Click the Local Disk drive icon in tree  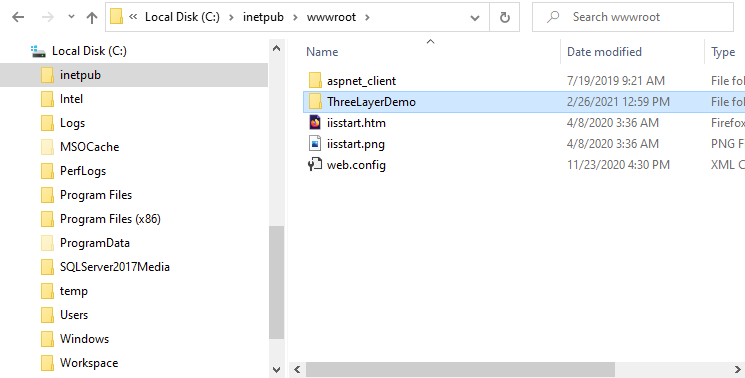pyautogui.click(x=38, y=51)
